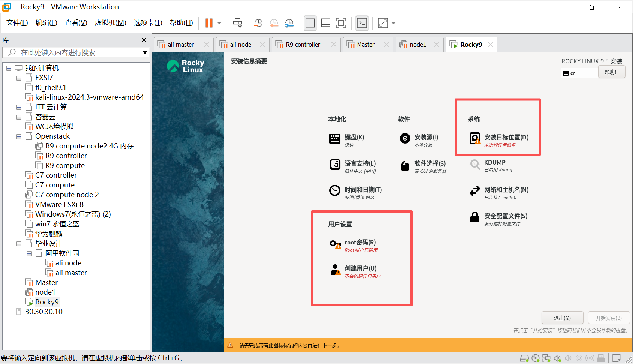Take a snapshot of this virtual machine

tap(258, 23)
